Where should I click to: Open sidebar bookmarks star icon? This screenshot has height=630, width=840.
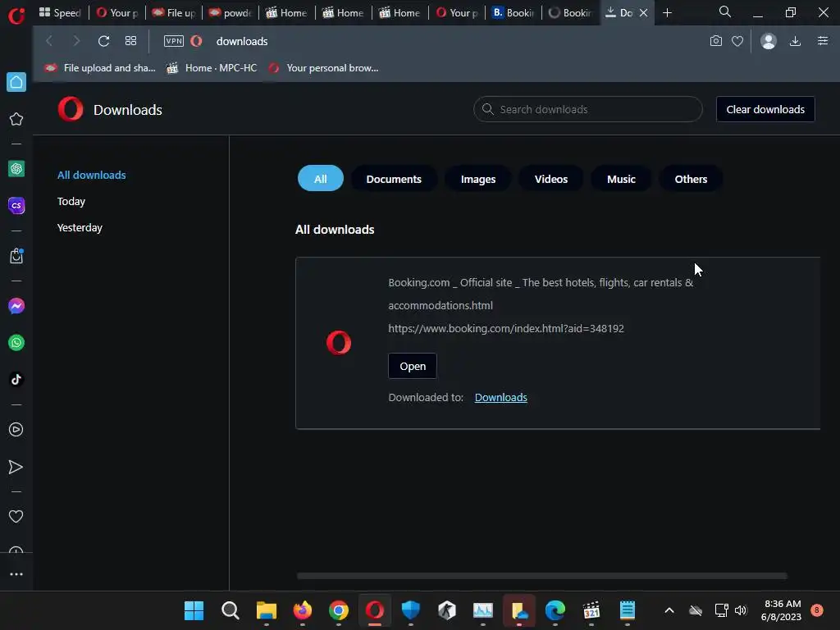[x=16, y=119]
